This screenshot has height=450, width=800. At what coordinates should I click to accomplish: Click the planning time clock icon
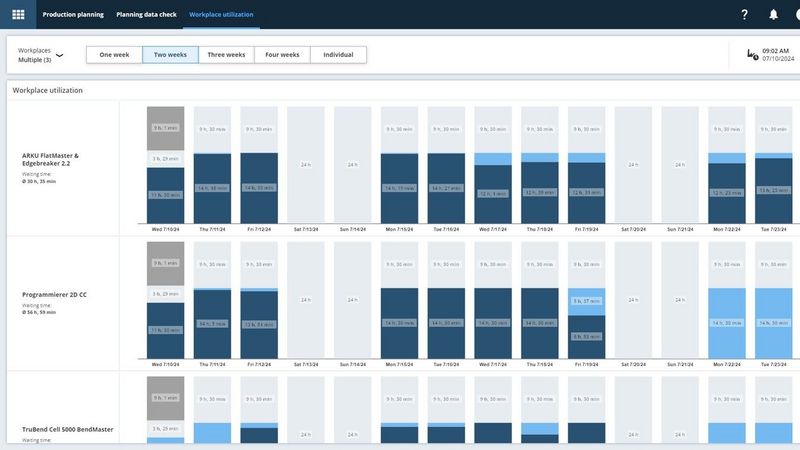tap(752, 55)
